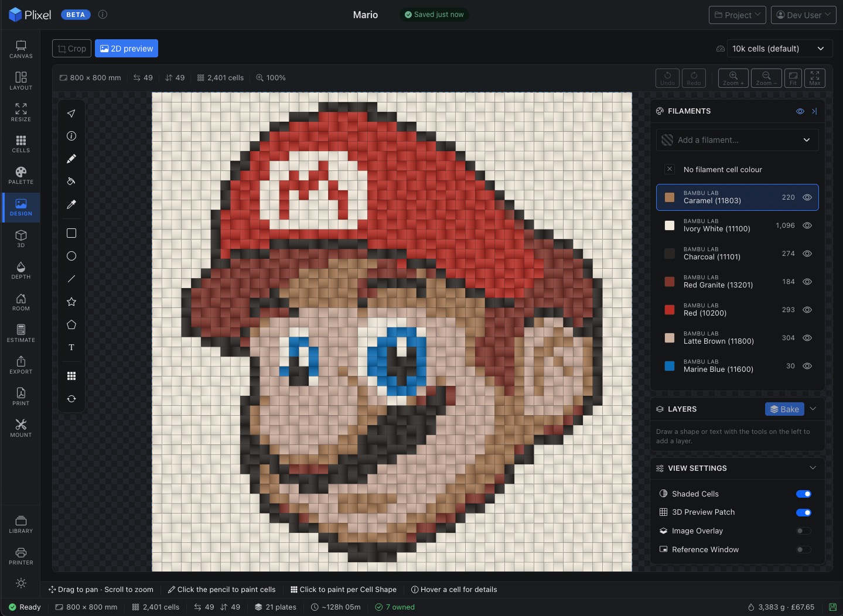This screenshot has width=843, height=616.
Task: Hide the Marine Blue (11600) filament
Action: click(807, 366)
